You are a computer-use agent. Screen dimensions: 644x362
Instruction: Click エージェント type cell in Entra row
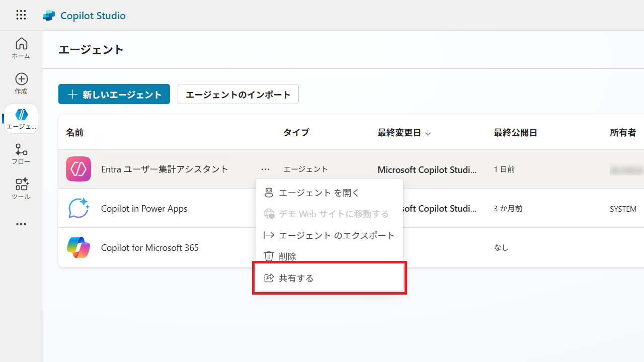point(305,169)
